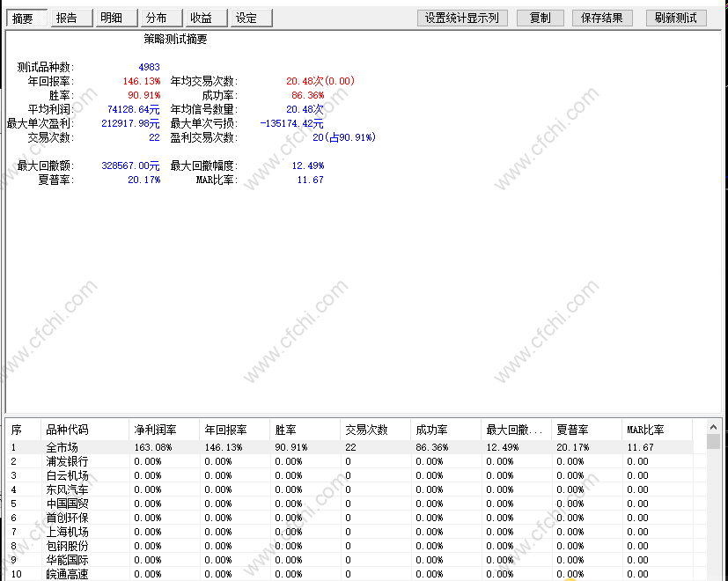Click scrollbar up arrow in results table
This screenshot has height=581, width=728.
[714, 427]
